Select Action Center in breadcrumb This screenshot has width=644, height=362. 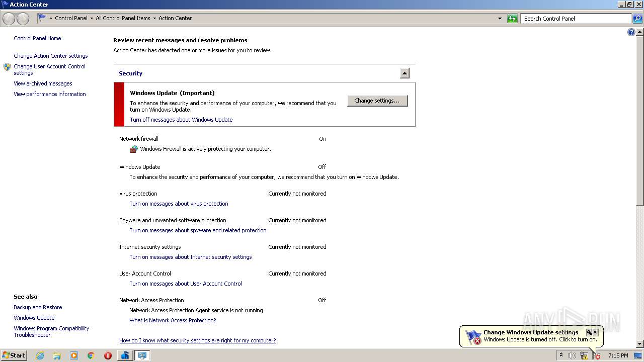pos(175,18)
